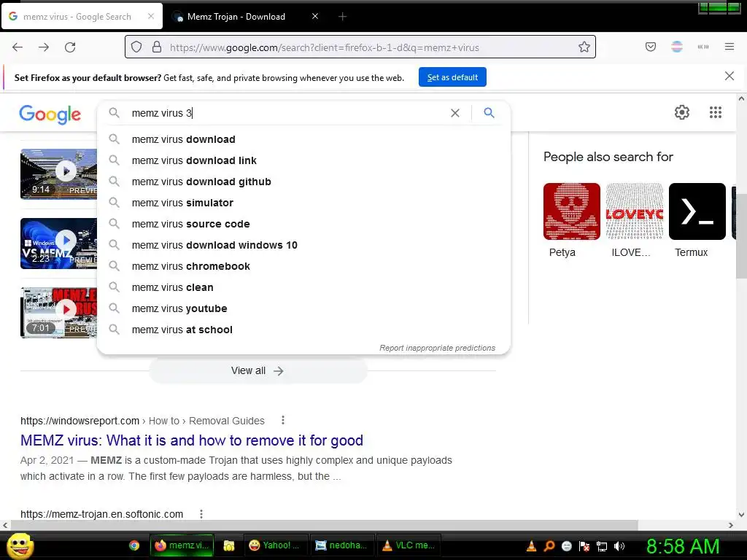The width and height of the screenshot is (747, 560).
Task: Play the 9:14 video thumbnail
Action: 58,174
